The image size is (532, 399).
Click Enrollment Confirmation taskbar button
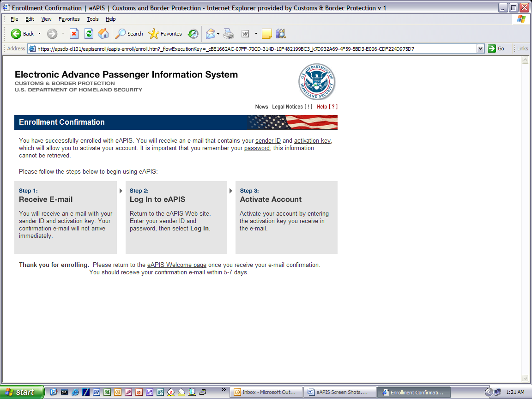click(x=414, y=392)
